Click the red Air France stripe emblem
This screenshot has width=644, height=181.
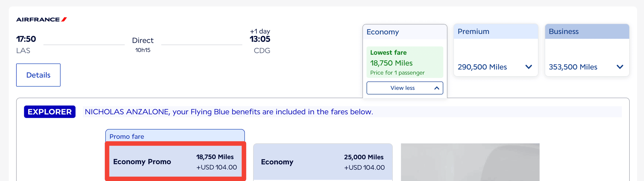coord(64,19)
